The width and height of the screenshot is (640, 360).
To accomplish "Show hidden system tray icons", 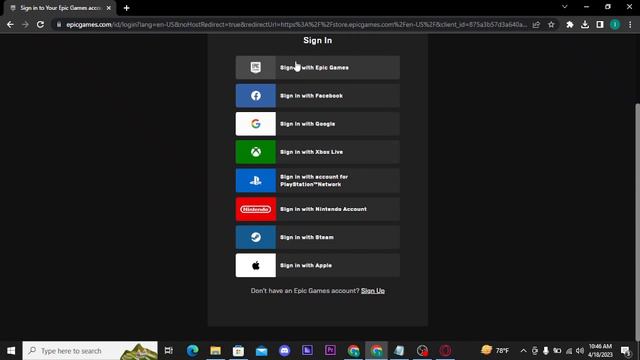I will coord(523,351).
